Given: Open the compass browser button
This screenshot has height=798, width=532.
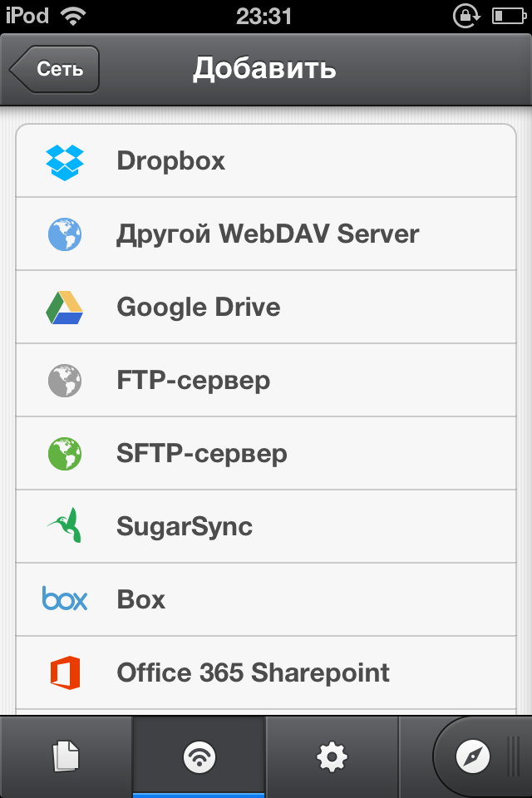Looking at the screenshot, I should [473, 756].
